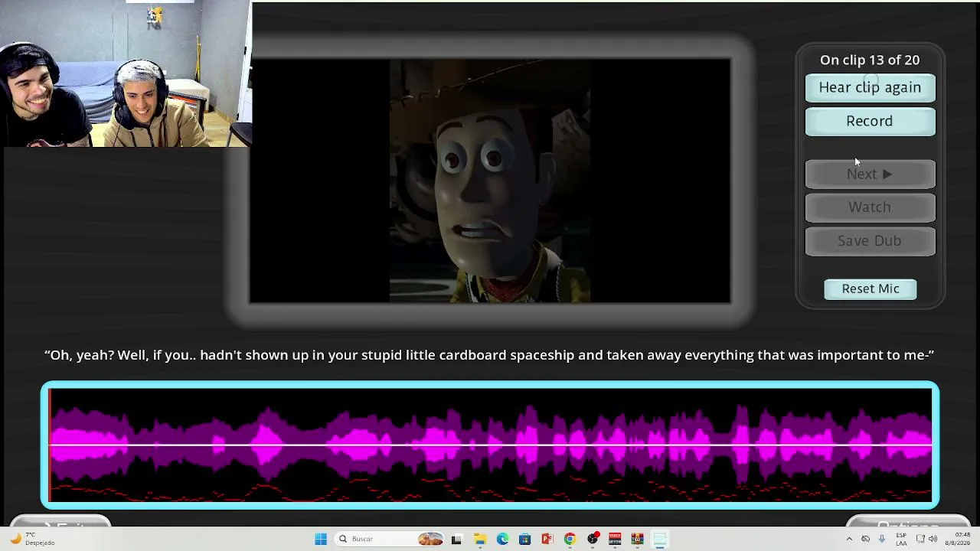Start recording with the Record button
This screenshot has height=551, width=980.
(x=870, y=121)
